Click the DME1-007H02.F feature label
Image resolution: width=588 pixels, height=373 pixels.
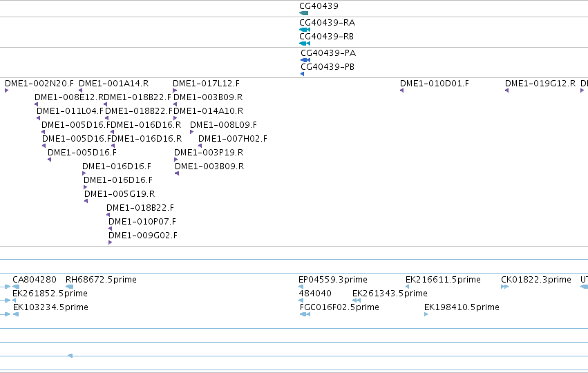pos(232,139)
